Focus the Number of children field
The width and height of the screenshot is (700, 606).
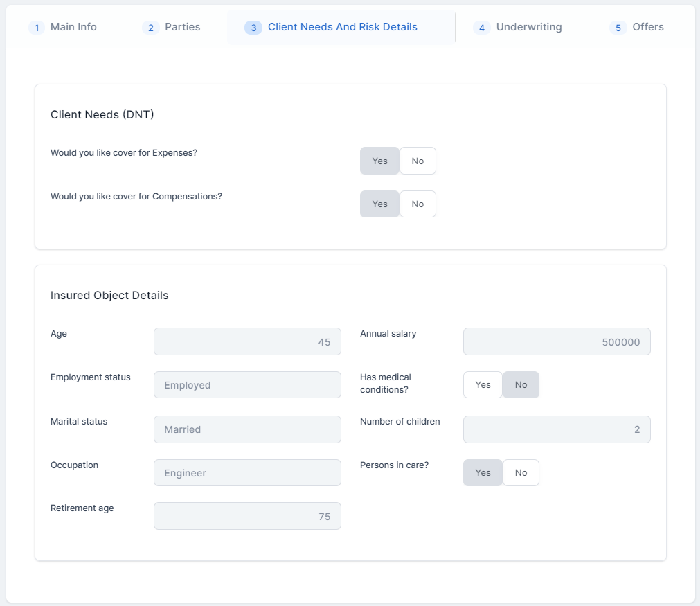click(x=557, y=429)
